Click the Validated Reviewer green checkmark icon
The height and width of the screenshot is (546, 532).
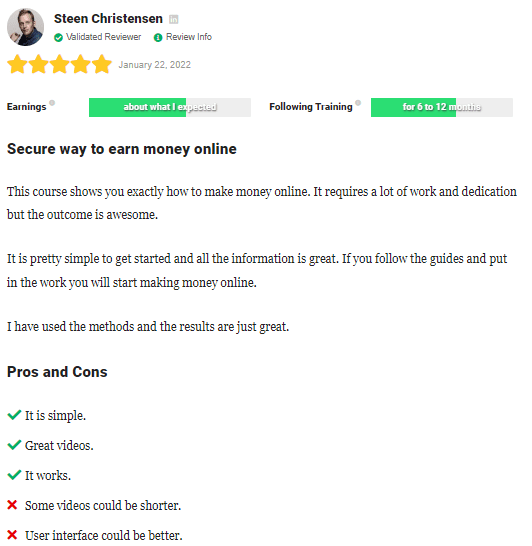pos(58,37)
